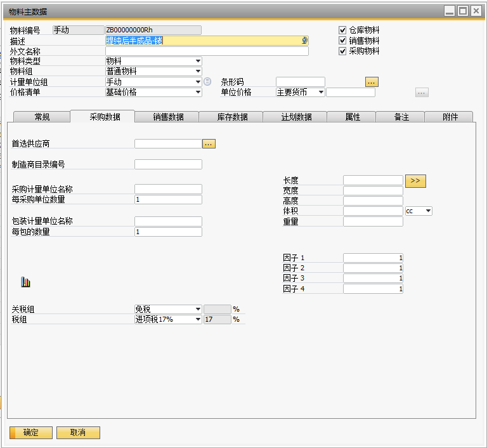Click the 取消 button
487x448 pixels.
[x=78, y=433]
